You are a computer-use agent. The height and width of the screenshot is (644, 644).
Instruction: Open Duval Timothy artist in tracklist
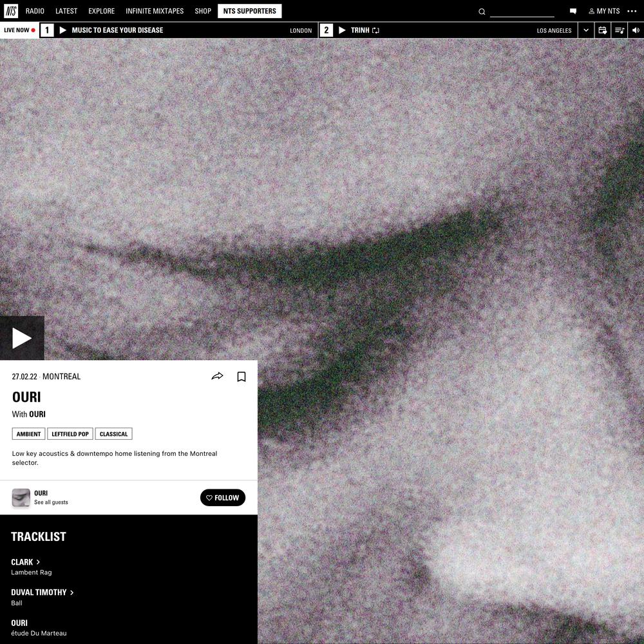(43, 592)
